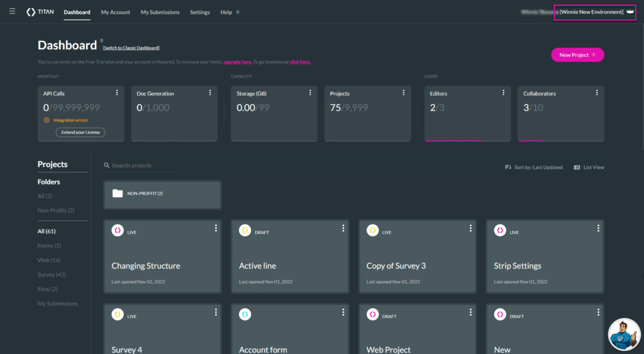Open API Calls card options menu

coord(117,93)
